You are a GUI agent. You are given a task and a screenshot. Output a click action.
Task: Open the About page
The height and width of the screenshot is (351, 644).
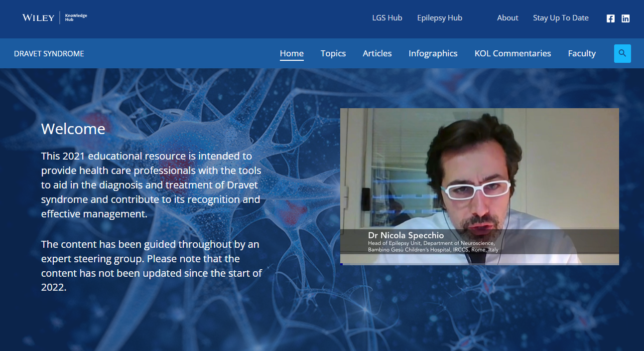point(508,18)
